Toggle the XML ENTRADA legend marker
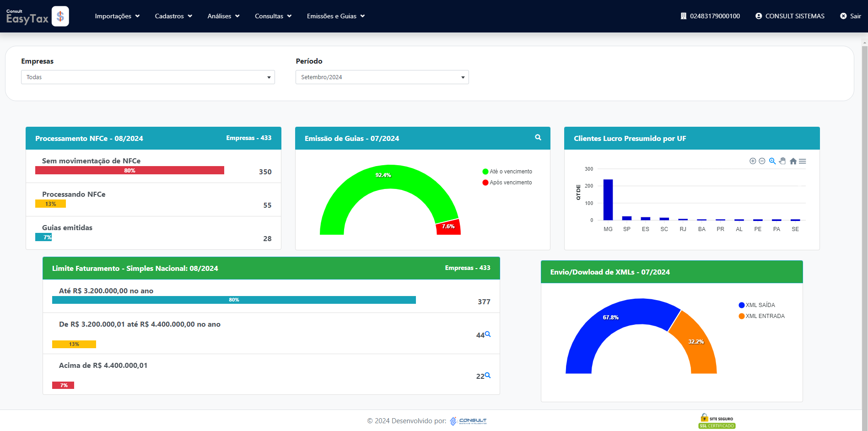The width and height of the screenshot is (868, 431). click(x=741, y=316)
